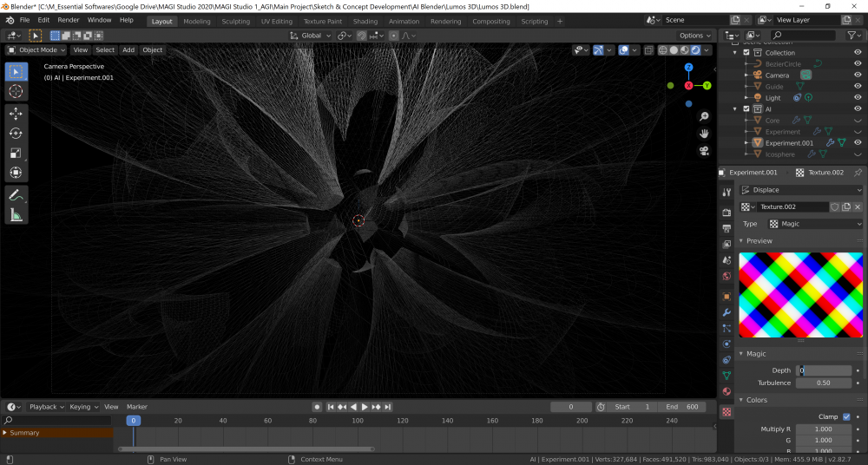Switch to the Sculpting workspace tab
This screenshot has height=465, width=868.
tap(235, 21)
